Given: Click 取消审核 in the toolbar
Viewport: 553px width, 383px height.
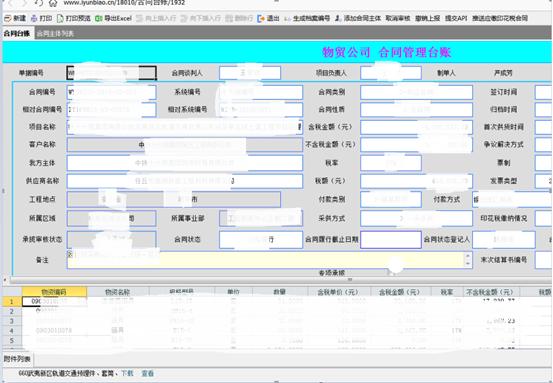Looking at the screenshot, I should point(398,18).
